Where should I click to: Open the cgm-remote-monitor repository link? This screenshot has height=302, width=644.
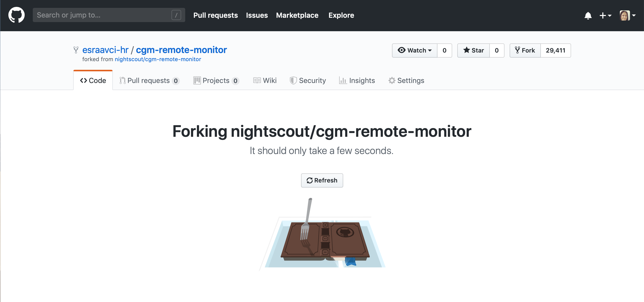[181, 50]
